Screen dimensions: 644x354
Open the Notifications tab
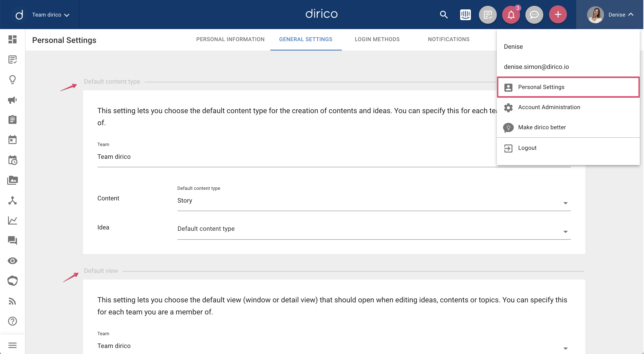[449, 39]
